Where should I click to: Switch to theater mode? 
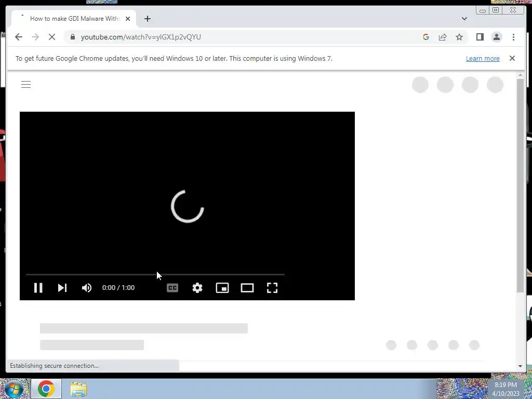(x=247, y=288)
